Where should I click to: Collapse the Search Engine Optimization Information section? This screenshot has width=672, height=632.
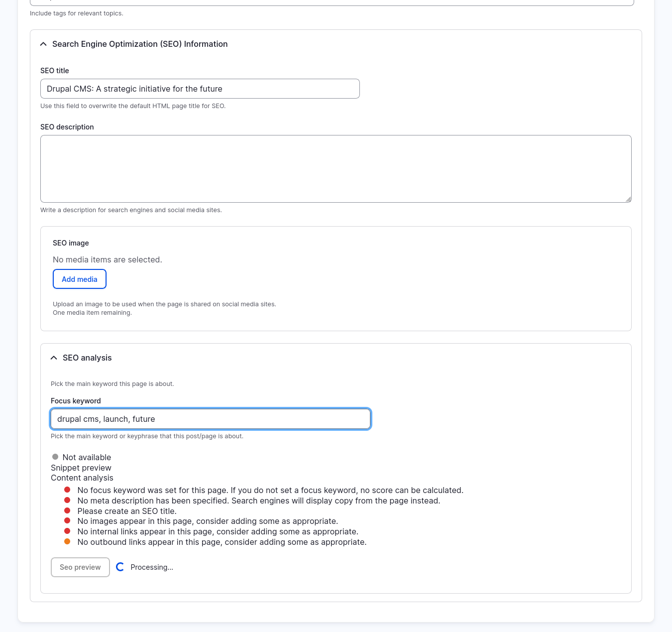coord(43,44)
